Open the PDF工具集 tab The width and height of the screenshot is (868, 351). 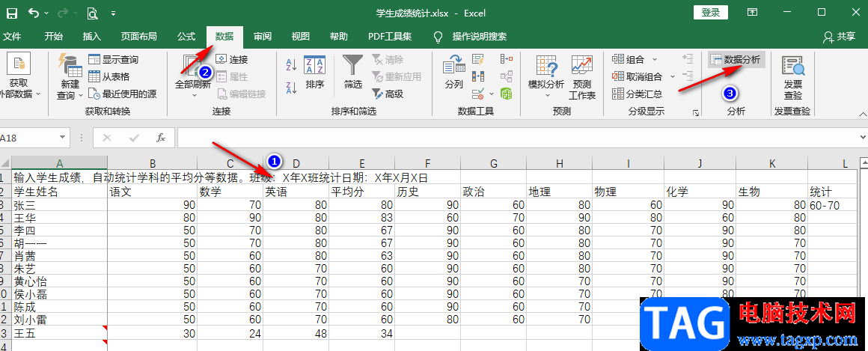click(x=390, y=37)
